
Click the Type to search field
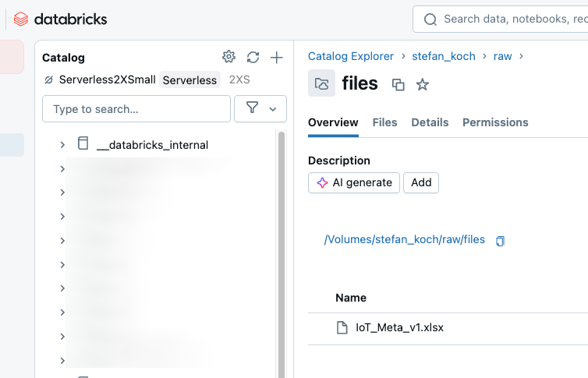click(x=136, y=109)
